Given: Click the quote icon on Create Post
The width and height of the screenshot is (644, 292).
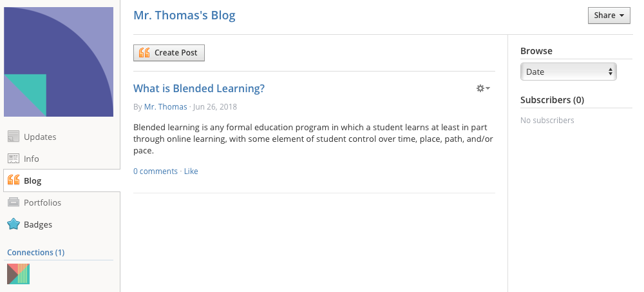Looking at the screenshot, I should 145,53.
